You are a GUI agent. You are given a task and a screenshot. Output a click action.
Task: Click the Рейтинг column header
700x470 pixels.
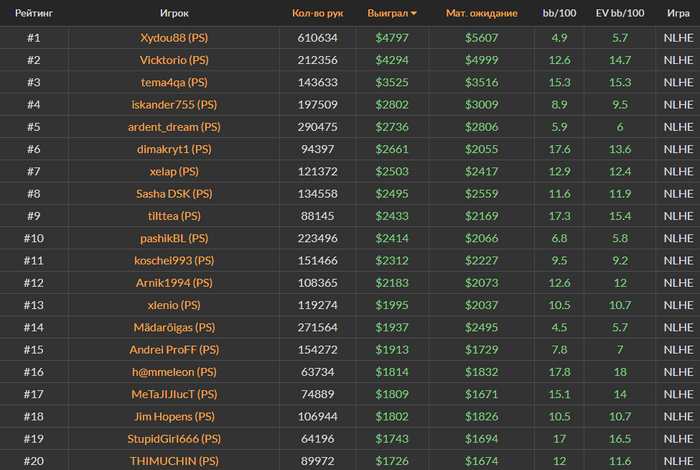point(34,13)
